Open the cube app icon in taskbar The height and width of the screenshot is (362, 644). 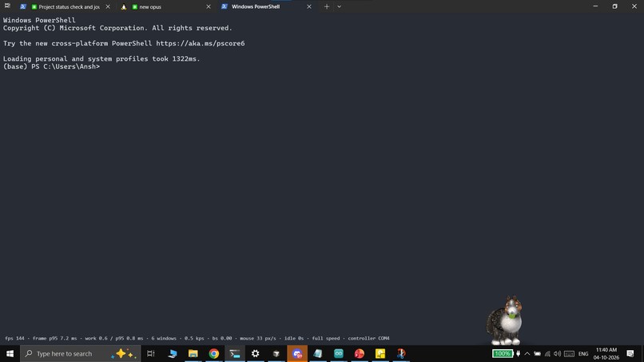tap(276, 353)
